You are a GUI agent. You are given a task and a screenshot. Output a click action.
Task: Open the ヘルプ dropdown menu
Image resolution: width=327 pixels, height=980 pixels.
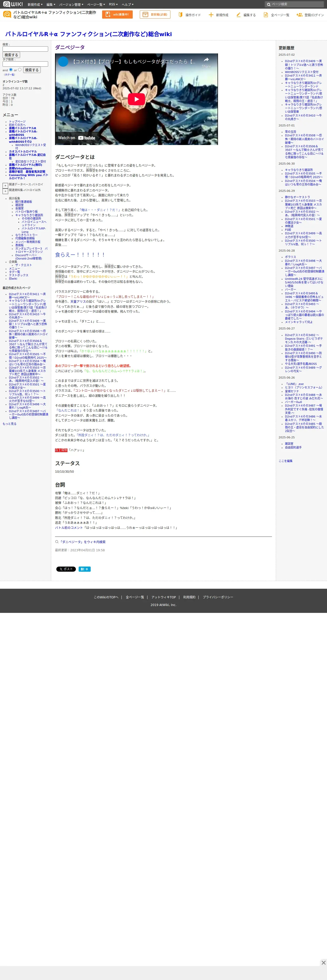[127, 5]
